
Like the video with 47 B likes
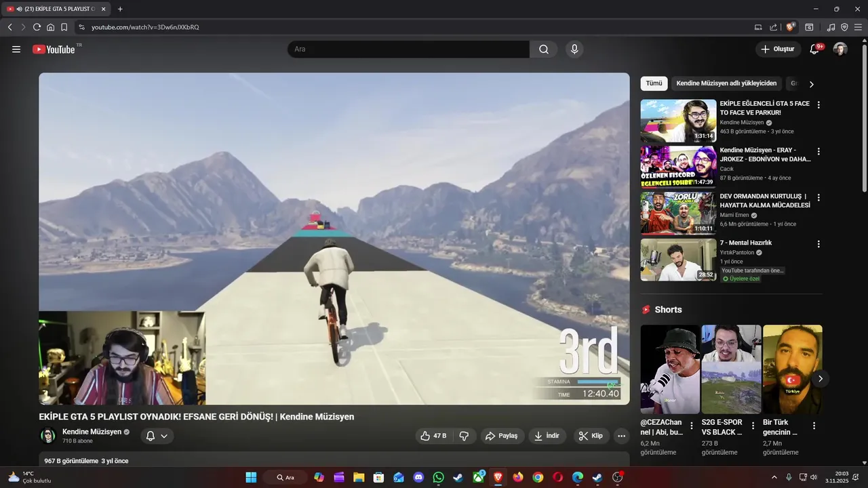[x=433, y=436]
